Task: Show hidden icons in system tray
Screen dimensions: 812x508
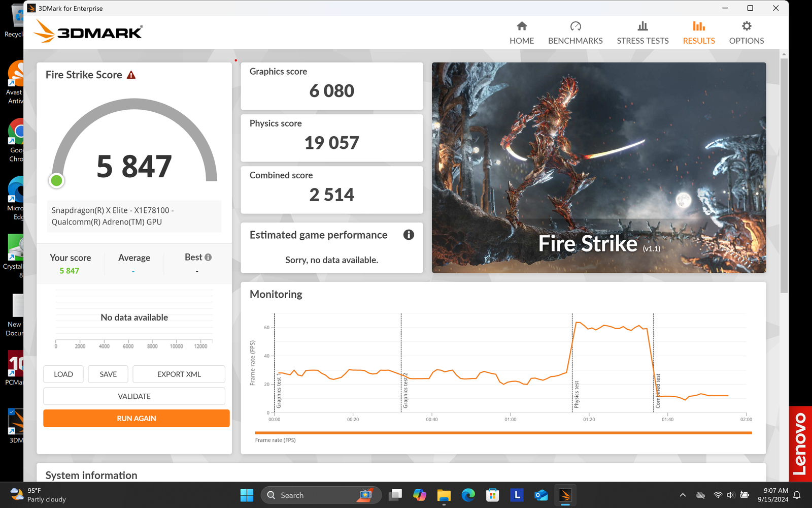Action: (683, 495)
